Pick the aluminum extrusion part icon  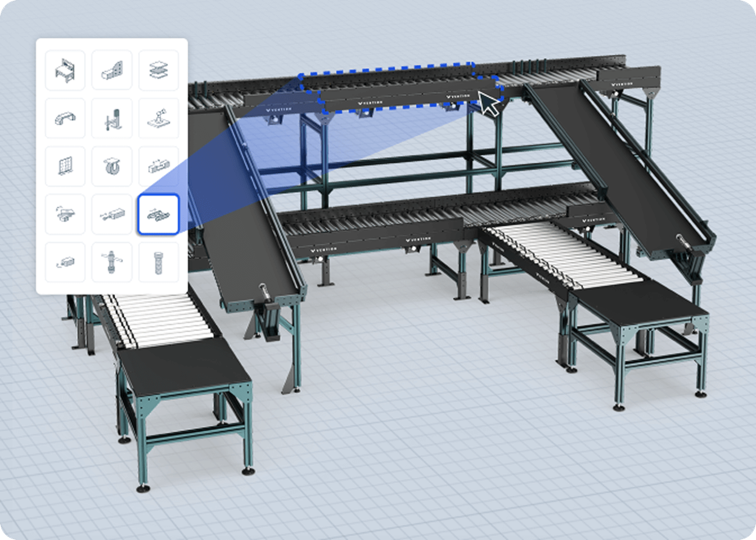click(x=158, y=166)
